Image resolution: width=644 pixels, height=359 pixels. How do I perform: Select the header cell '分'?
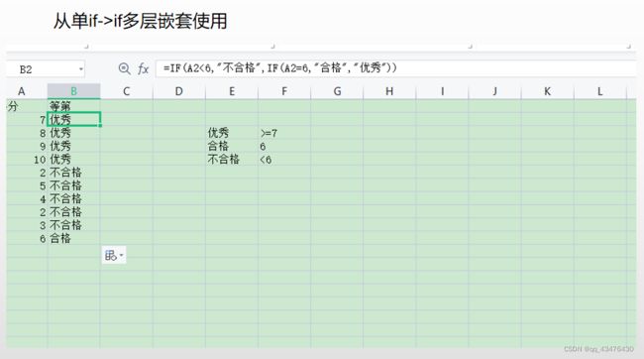27,106
